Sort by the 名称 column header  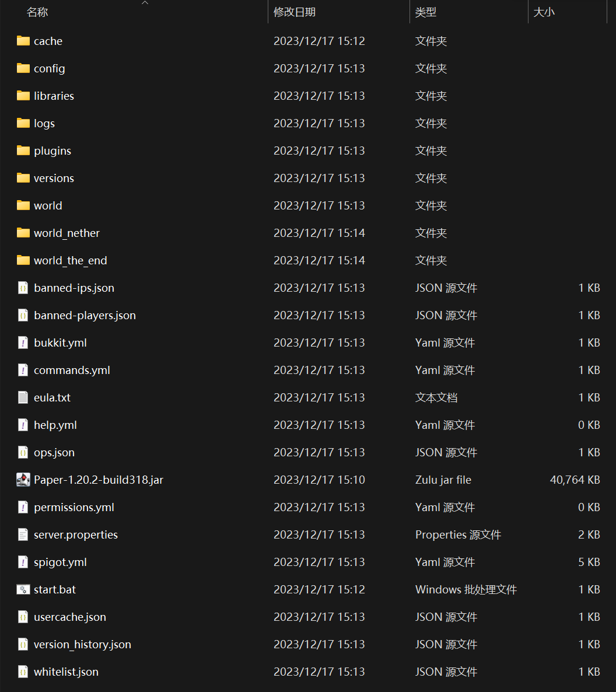click(37, 12)
